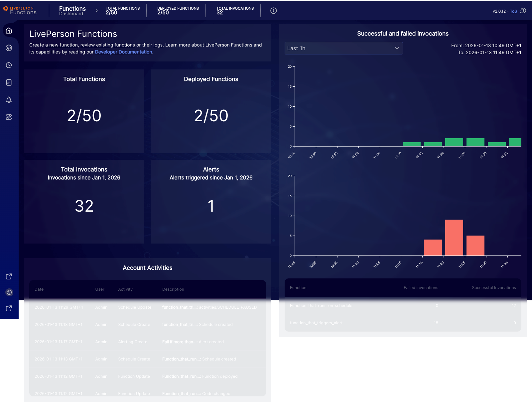The height and width of the screenshot is (407, 532).
Task: Go to the Home dashboard sidebar icon
Action: (9, 31)
